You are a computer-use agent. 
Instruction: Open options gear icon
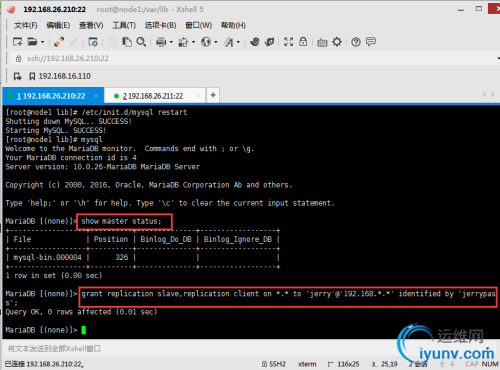coord(337,42)
